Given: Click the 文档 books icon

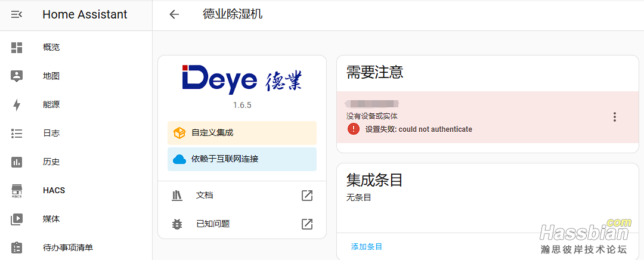Looking at the screenshot, I should pos(177,196).
